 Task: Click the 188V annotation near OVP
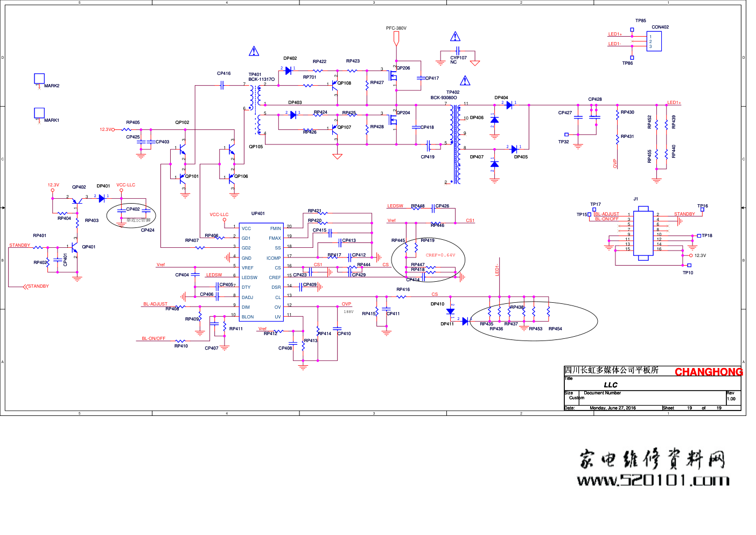coord(349,312)
